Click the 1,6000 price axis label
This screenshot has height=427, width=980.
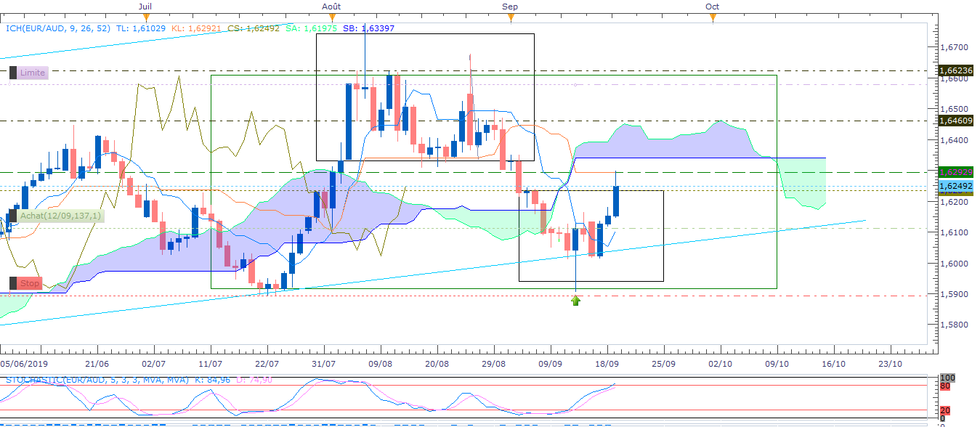[955, 264]
